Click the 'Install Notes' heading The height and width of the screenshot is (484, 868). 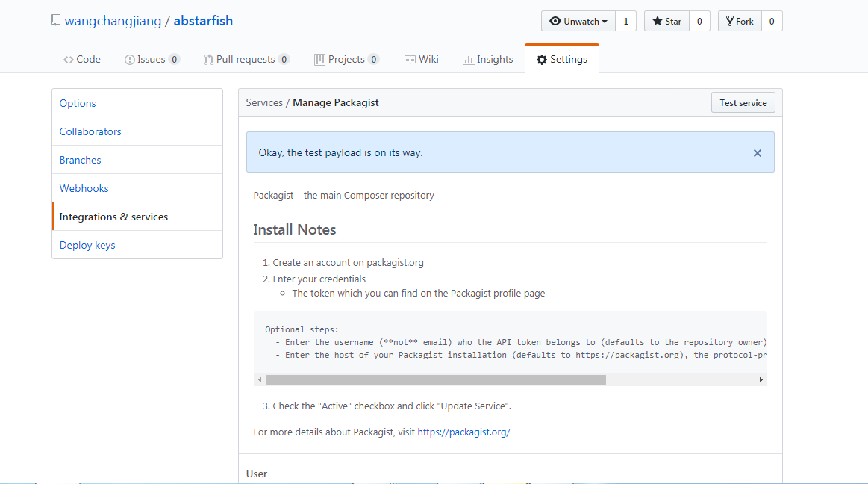point(295,229)
